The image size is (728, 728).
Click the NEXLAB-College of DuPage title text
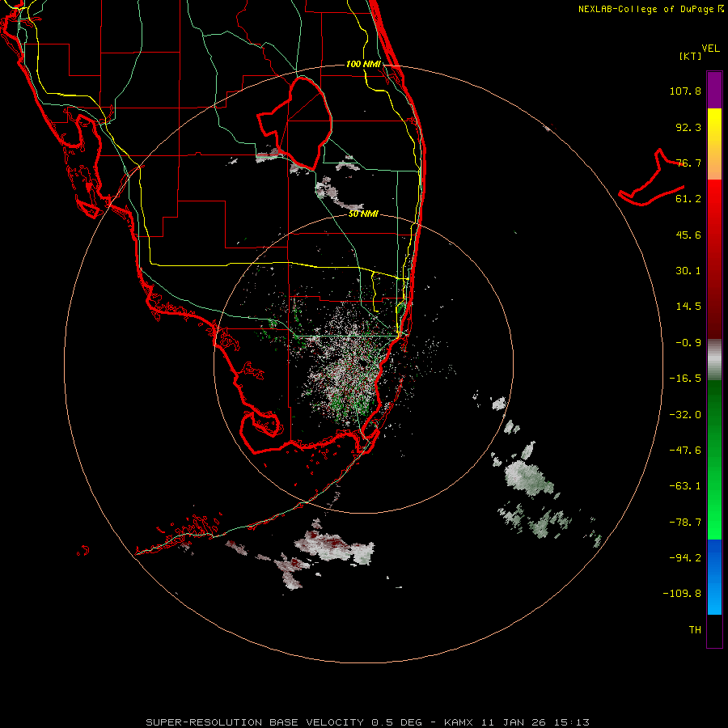tap(650, 9)
